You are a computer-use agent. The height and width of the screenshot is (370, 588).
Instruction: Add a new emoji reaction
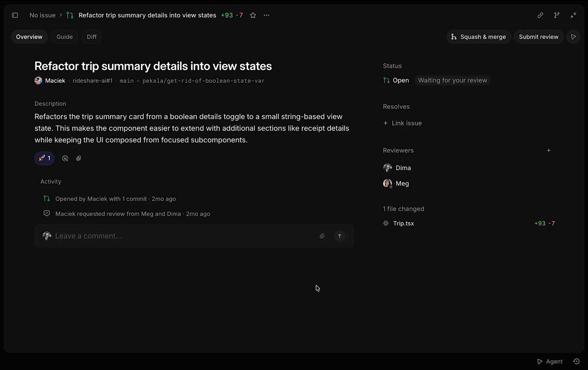tap(65, 159)
